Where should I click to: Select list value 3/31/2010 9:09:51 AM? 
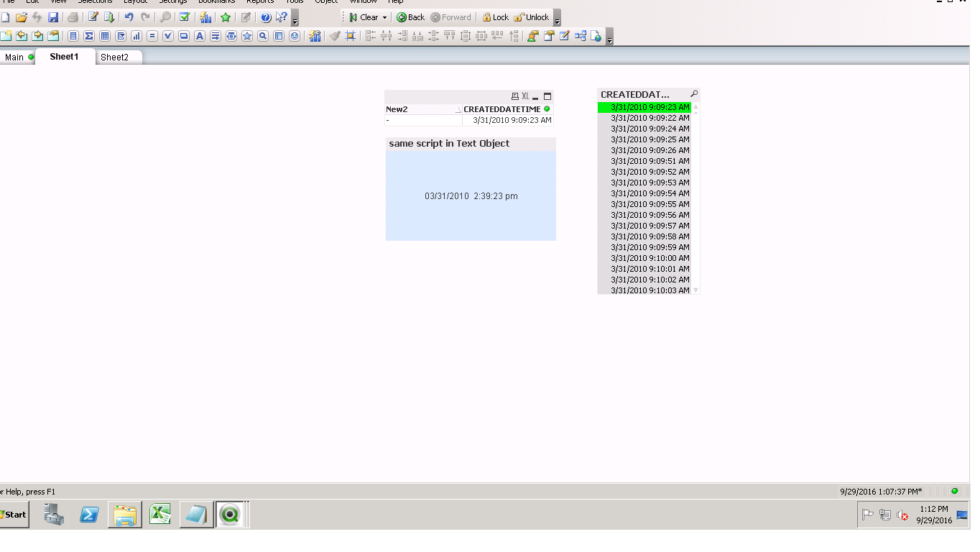[644, 161]
